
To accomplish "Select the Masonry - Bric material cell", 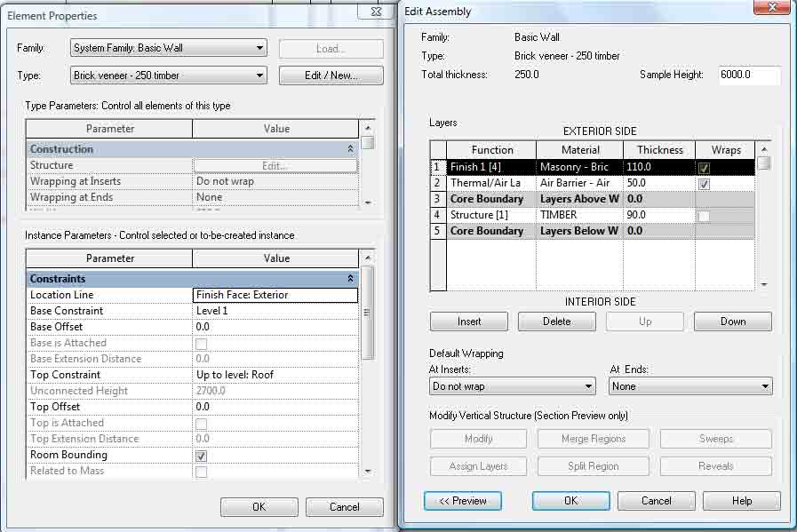I will pos(579,167).
